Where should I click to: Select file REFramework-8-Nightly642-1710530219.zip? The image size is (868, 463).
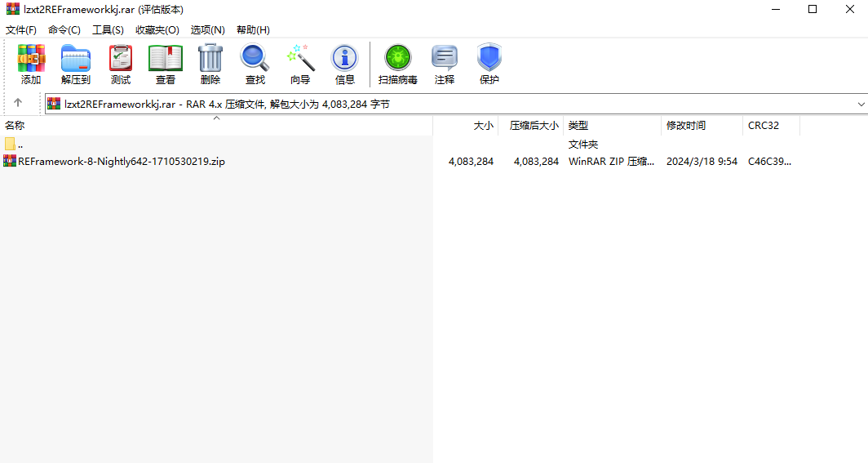coord(122,161)
